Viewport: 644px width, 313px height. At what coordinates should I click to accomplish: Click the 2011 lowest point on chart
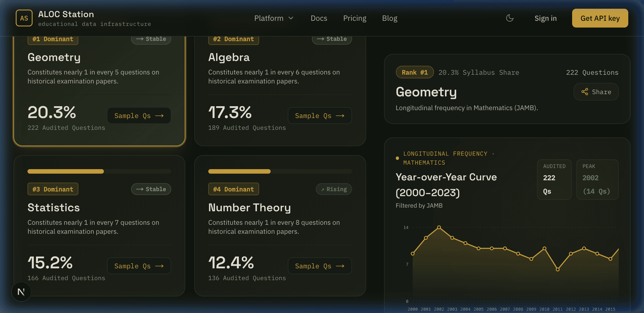point(558,269)
